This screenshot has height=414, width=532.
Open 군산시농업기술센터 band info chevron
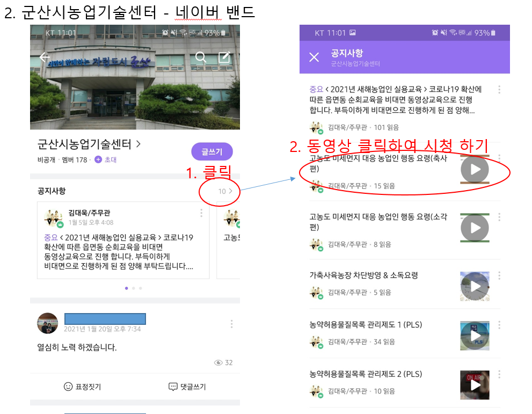(x=138, y=144)
